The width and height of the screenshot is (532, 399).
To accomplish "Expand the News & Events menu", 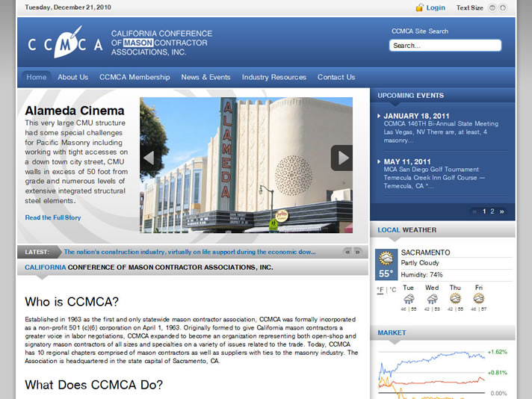I will click(205, 77).
